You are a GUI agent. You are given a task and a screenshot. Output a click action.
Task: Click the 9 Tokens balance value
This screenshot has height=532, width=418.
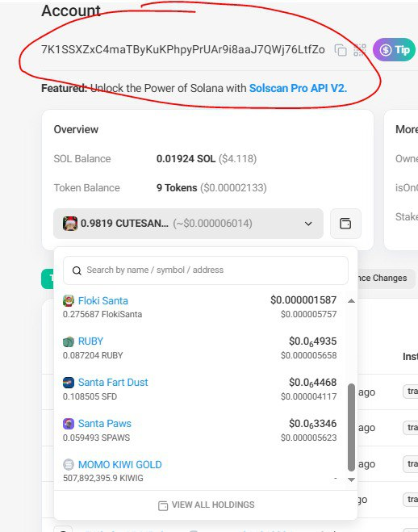point(177,188)
